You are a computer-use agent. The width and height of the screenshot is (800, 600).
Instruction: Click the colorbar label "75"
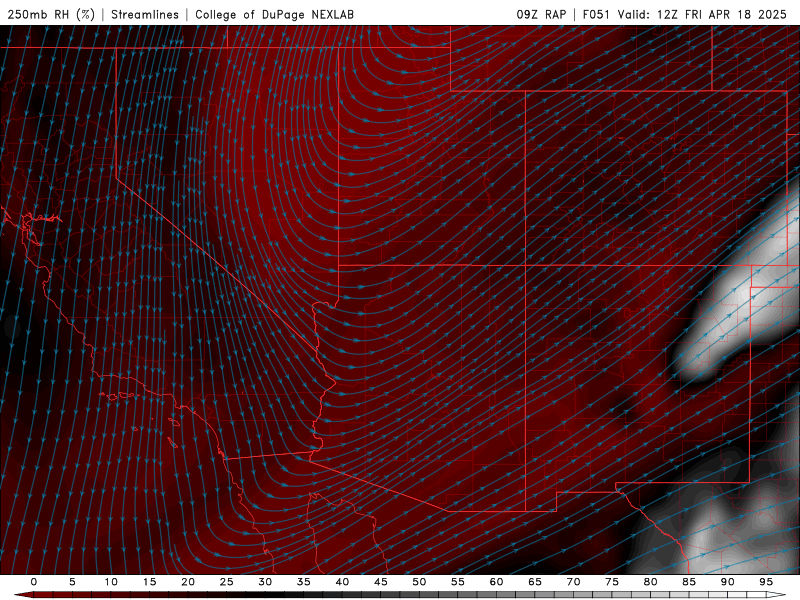pyautogui.click(x=612, y=582)
